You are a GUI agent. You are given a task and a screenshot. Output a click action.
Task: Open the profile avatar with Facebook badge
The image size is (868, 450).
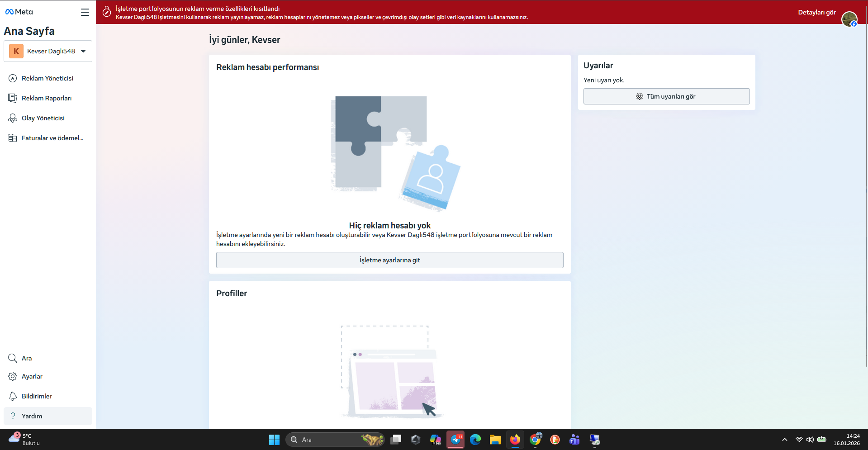pyautogui.click(x=849, y=19)
